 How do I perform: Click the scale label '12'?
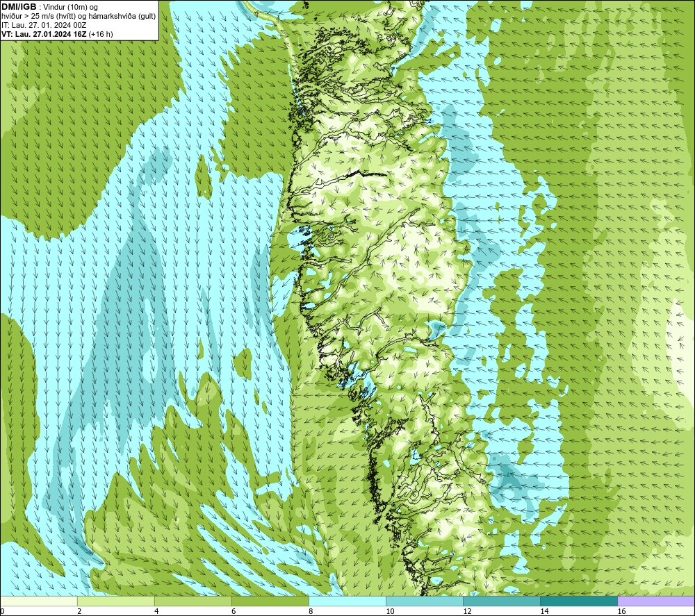coord(467,611)
